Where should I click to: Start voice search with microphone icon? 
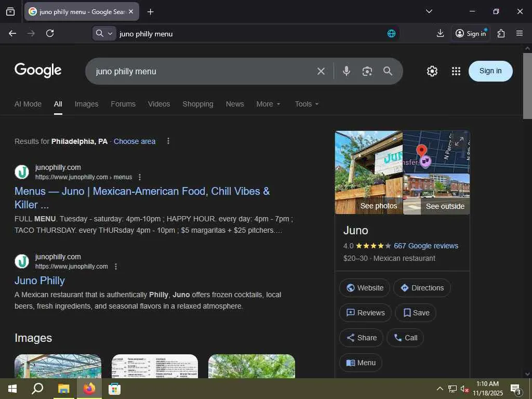click(346, 71)
